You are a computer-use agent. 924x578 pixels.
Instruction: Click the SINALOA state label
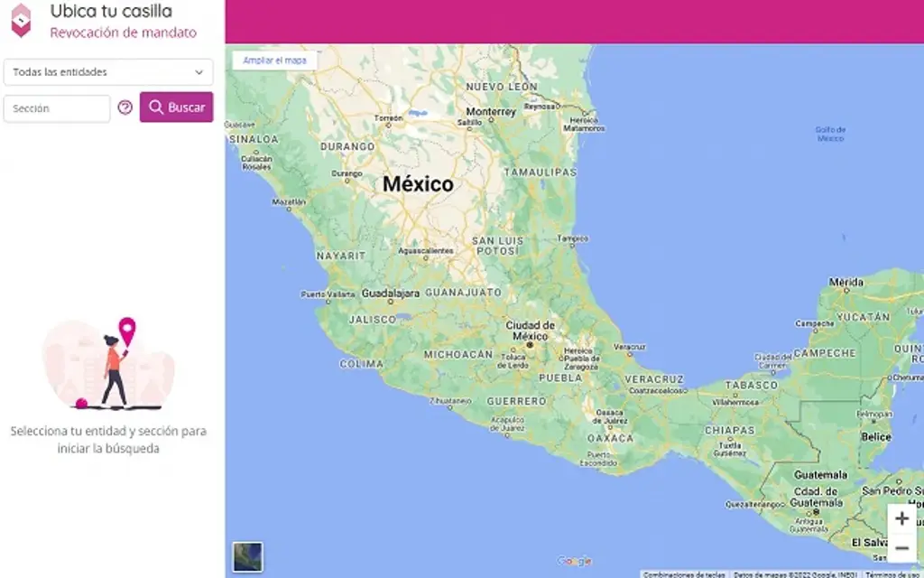pos(254,139)
